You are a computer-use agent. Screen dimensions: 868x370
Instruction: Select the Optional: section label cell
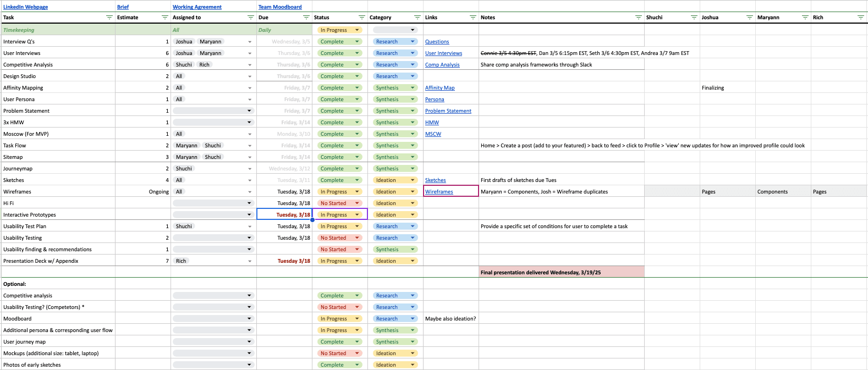(x=58, y=284)
